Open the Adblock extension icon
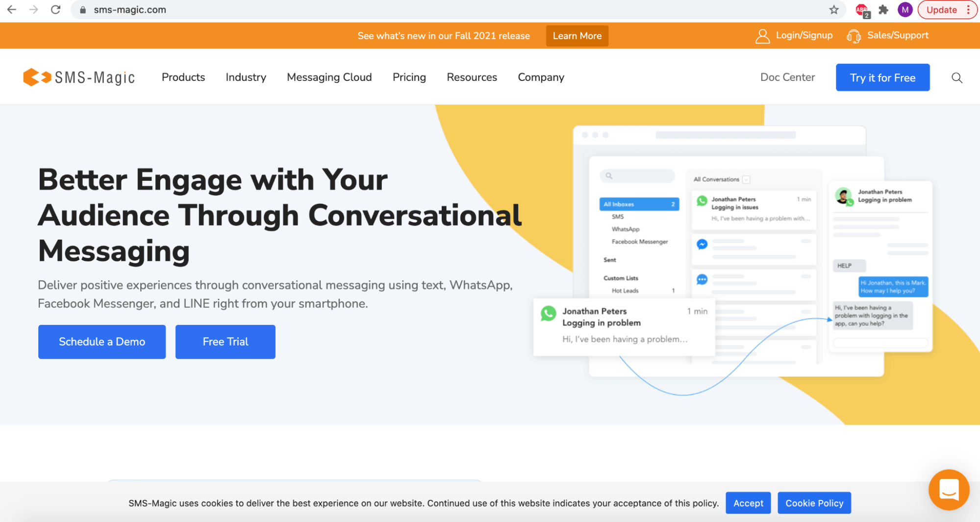 point(862,10)
